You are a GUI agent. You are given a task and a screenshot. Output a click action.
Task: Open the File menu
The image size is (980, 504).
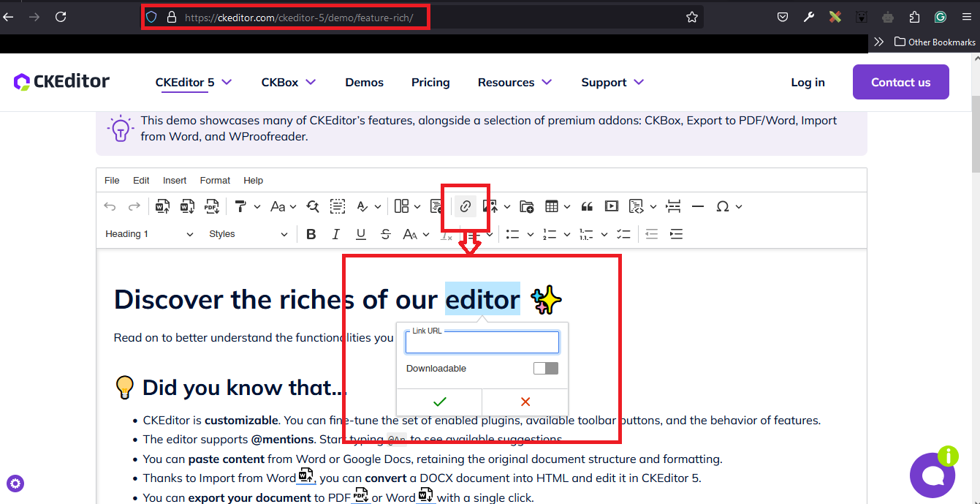[x=112, y=181]
